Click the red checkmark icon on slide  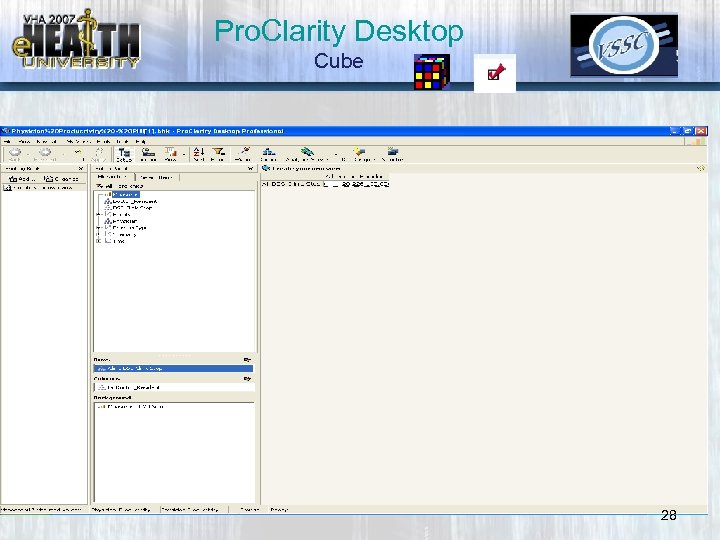click(x=495, y=73)
